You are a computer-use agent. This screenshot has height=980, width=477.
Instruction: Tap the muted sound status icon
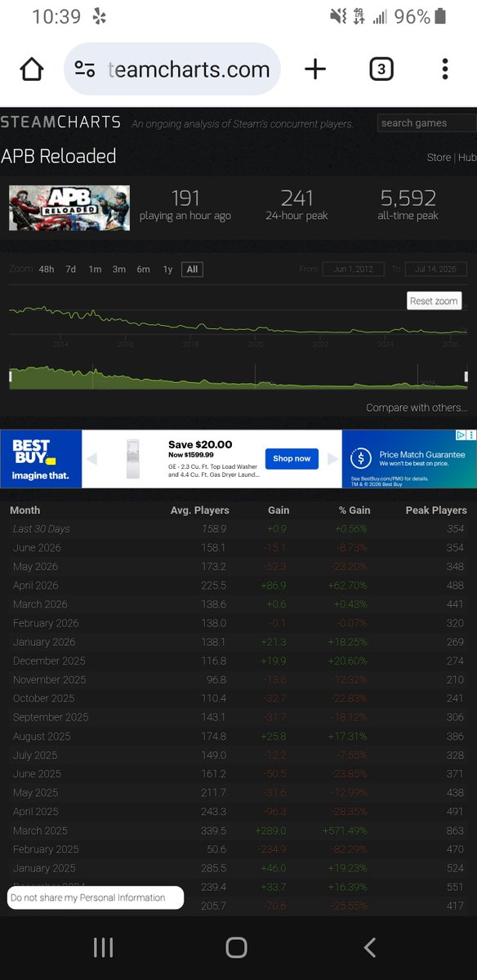pyautogui.click(x=337, y=16)
